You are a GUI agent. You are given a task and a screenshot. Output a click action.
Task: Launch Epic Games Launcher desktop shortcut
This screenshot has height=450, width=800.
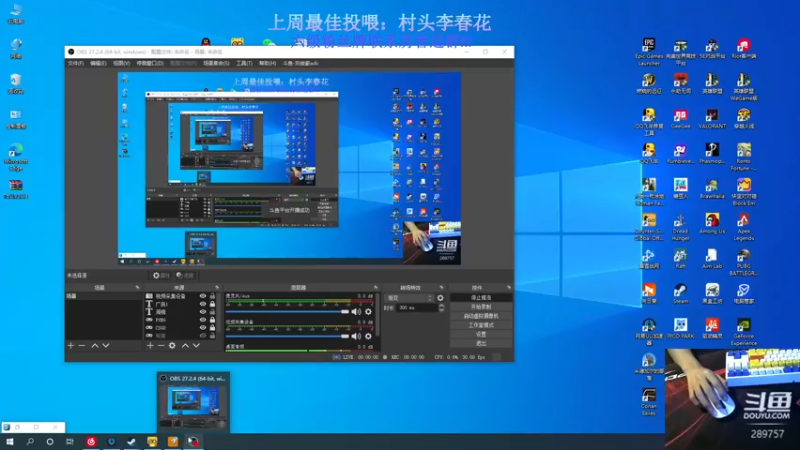tap(649, 53)
